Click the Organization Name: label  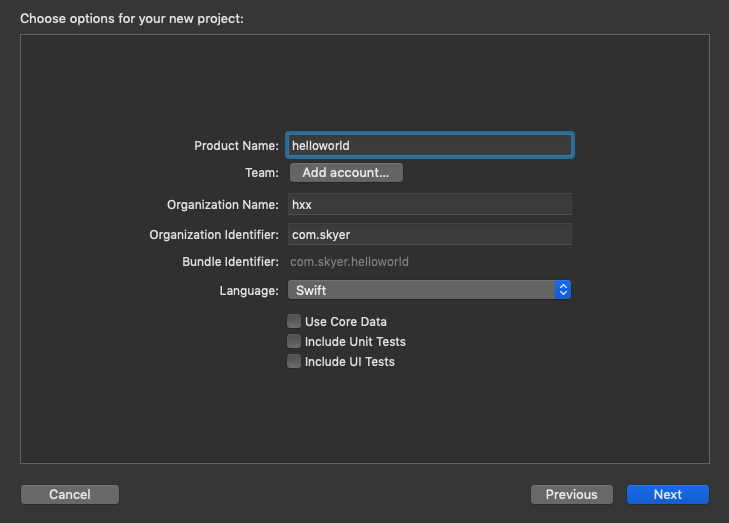(x=222, y=204)
